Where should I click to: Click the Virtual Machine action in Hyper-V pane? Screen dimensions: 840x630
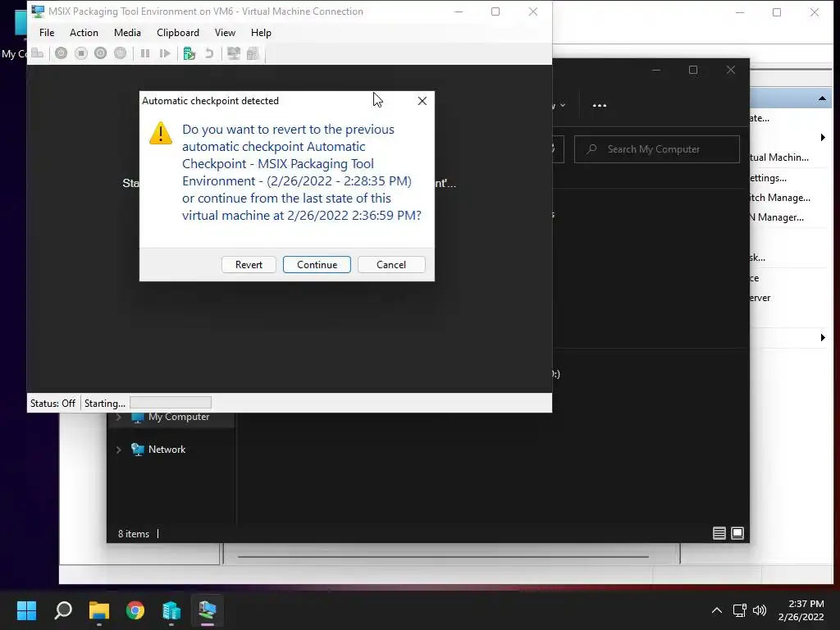click(779, 157)
